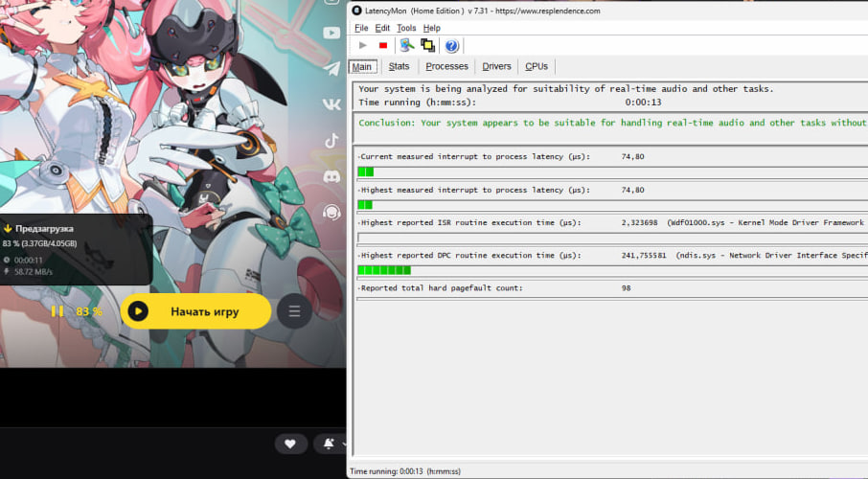Stop the LatencyMon monitor with red square
Screen dimensions: 868x479
click(x=382, y=45)
